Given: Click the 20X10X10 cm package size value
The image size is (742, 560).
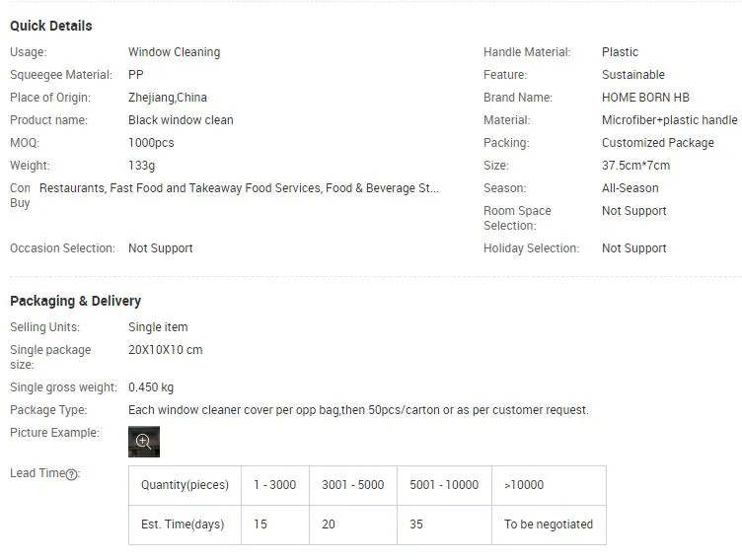Looking at the screenshot, I should (166, 350).
